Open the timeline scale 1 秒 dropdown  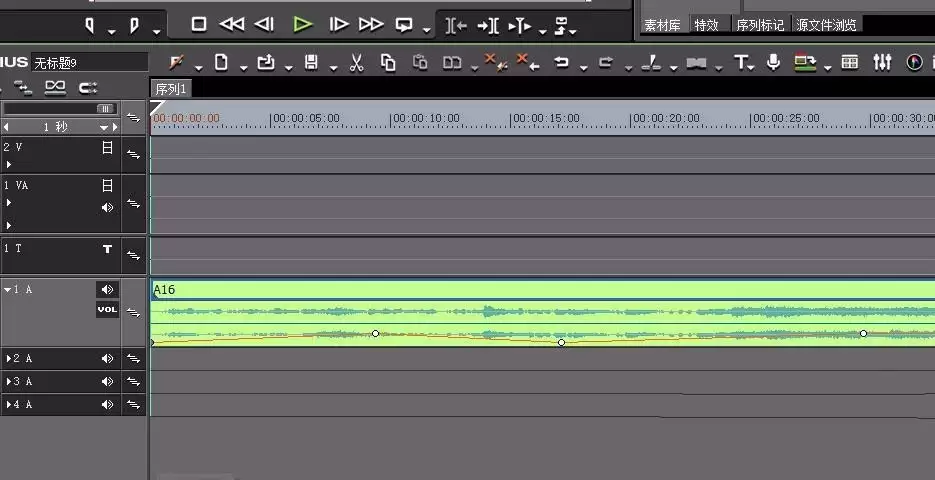click(104, 127)
